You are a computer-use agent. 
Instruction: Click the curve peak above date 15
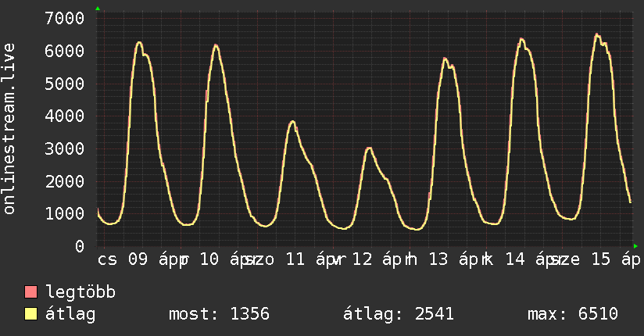[597, 34]
